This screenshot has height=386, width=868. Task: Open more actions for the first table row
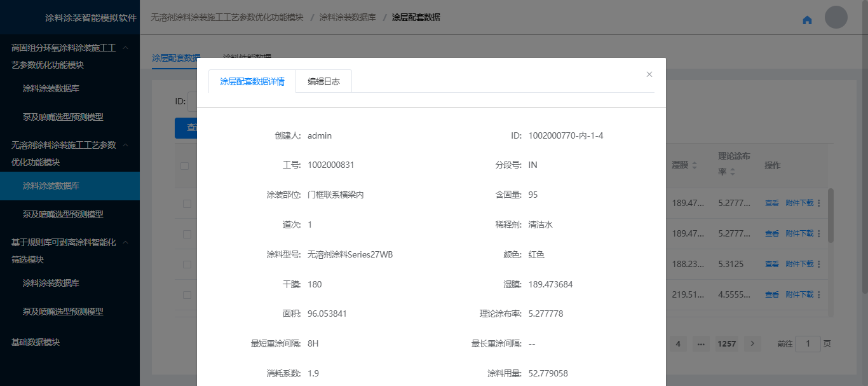point(818,203)
